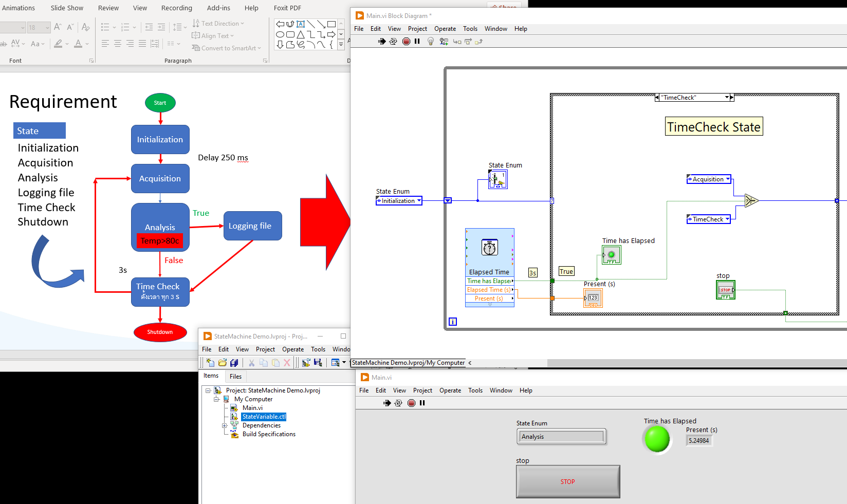
Task: Click Save All icon in project toolbar
Action: 234,363
